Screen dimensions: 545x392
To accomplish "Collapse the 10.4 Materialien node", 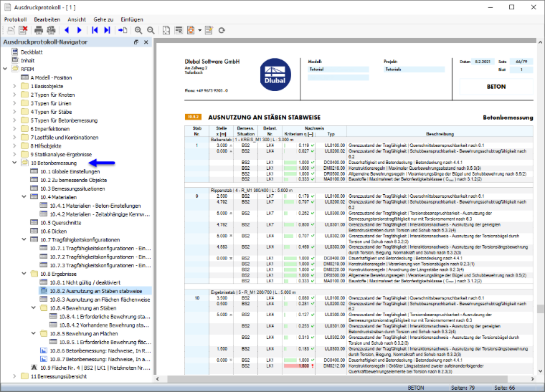I will (24, 197).
